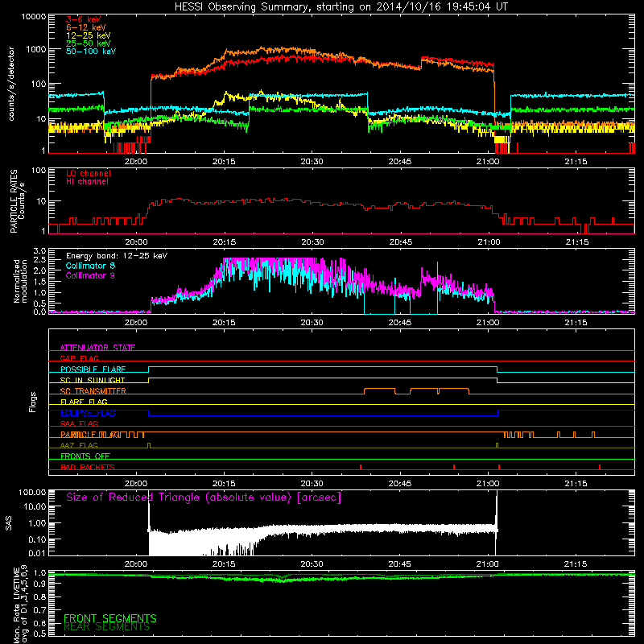This screenshot has height=644, width=644.
Task: Click the SAA FLAG label
Action: (x=79, y=423)
